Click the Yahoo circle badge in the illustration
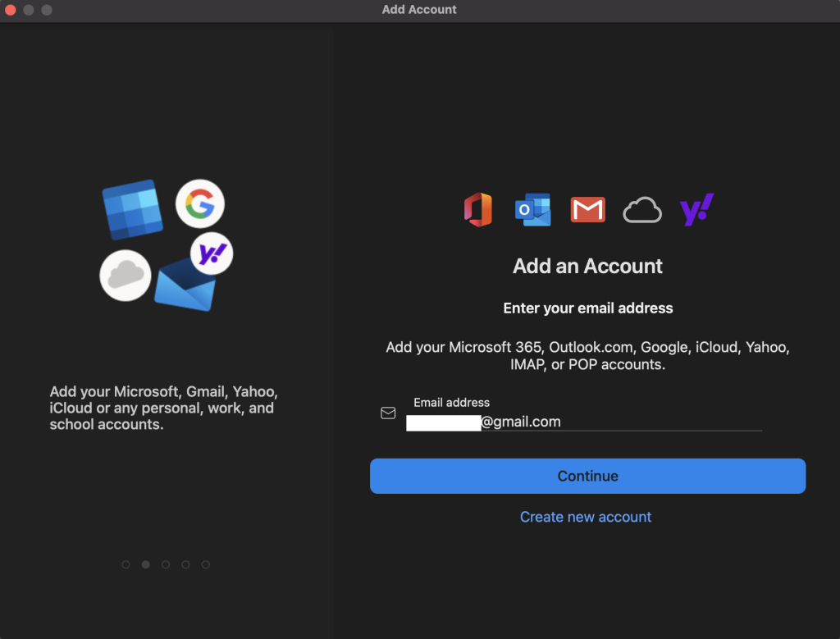 tap(212, 253)
